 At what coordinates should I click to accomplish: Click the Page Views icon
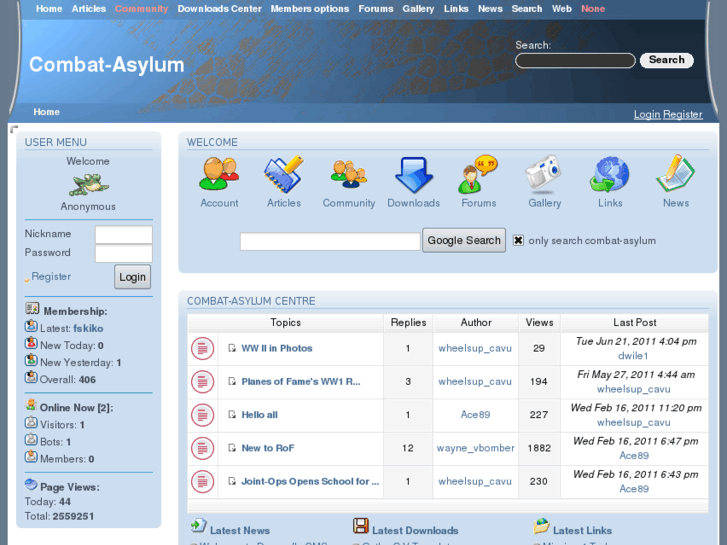[31, 485]
